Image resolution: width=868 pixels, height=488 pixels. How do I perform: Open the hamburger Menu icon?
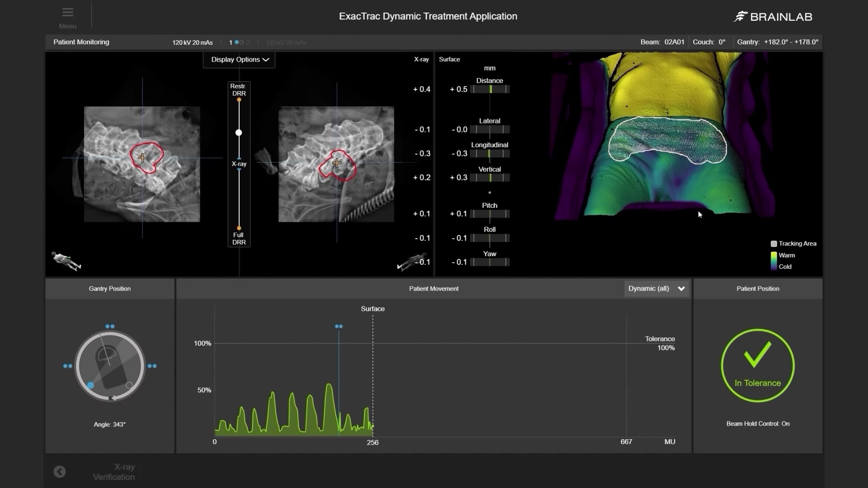click(67, 13)
